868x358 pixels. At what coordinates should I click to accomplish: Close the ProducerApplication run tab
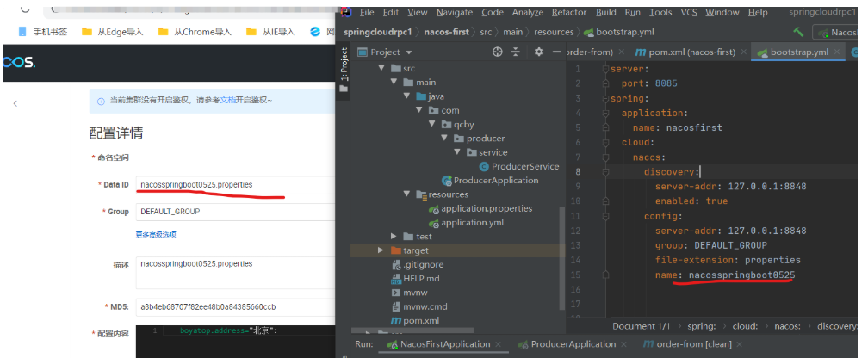pos(623,344)
